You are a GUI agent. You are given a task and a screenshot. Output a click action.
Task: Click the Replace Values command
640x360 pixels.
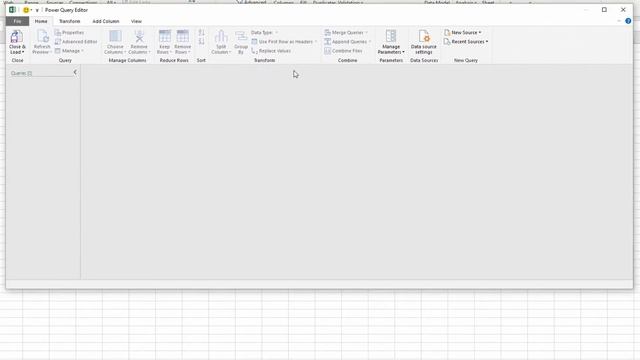271,51
